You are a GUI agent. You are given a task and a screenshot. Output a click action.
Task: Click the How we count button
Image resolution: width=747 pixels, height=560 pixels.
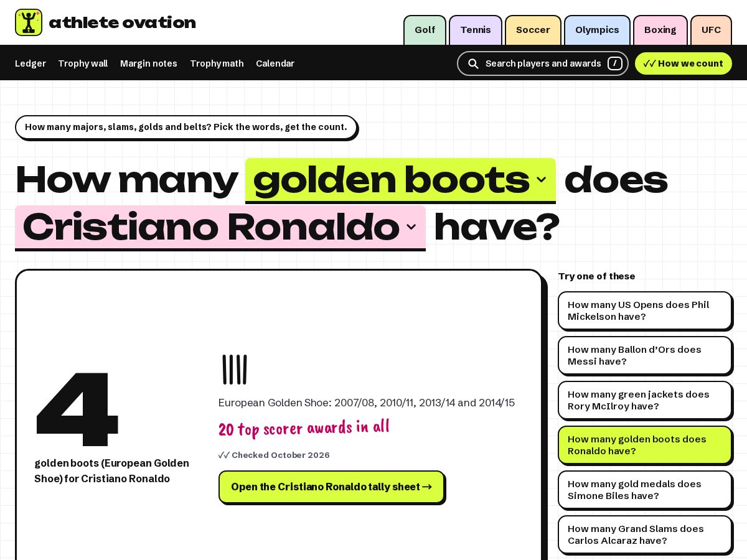684,63
